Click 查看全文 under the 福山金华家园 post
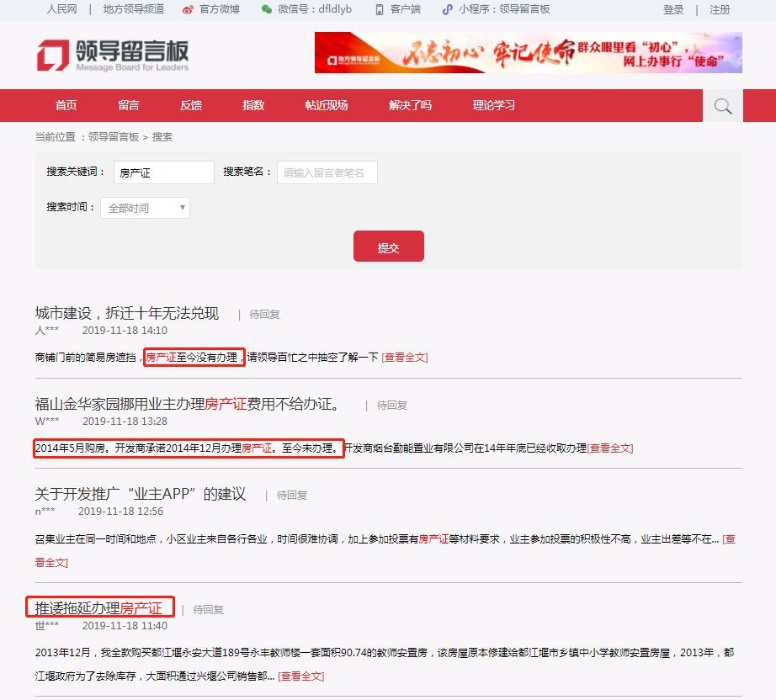This screenshot has width=776, height=700. tap(609, 448)
